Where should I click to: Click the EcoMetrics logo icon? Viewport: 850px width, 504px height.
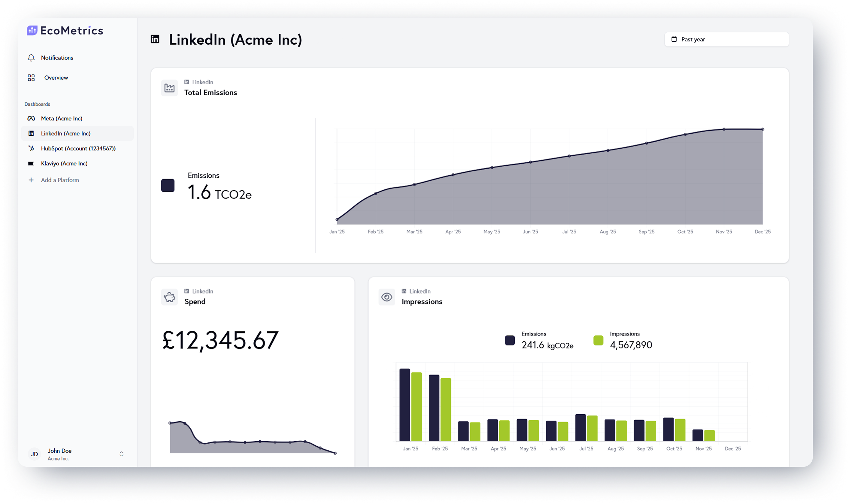point(32,30)
